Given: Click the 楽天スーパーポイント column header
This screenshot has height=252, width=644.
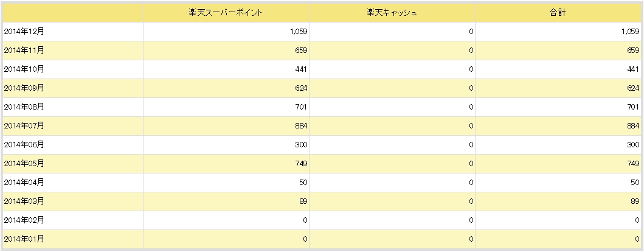Looking at the screenshot, I should 226,13.
